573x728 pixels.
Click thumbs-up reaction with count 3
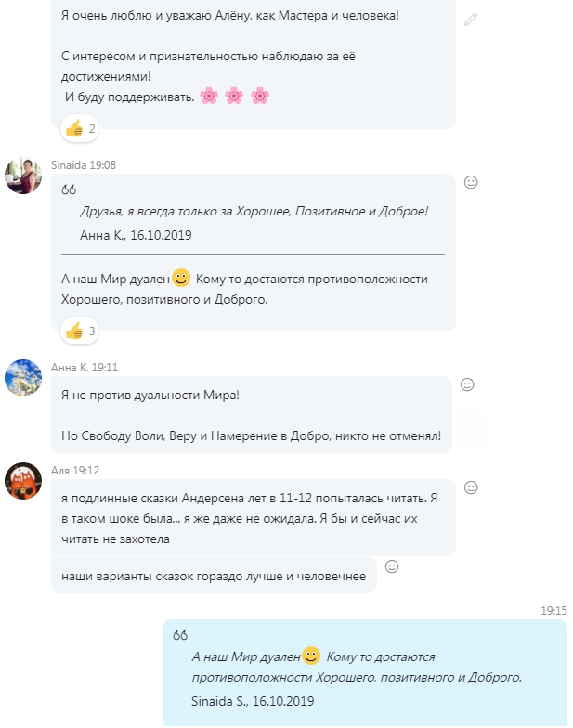[x=80, y=331]
